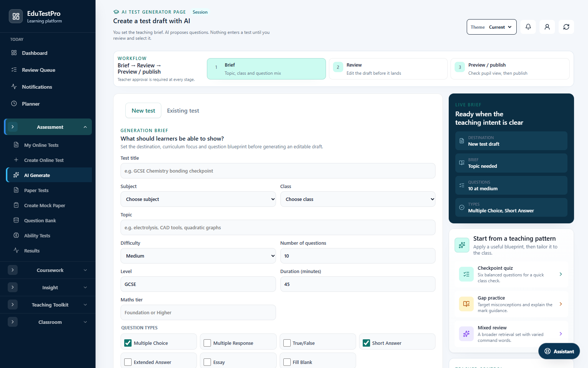The width and height of the screenshot is (588, 368).
Task: Click the Notifications pulse icon in sidebar
Action: pyautogui.click(x=14, y=86)
